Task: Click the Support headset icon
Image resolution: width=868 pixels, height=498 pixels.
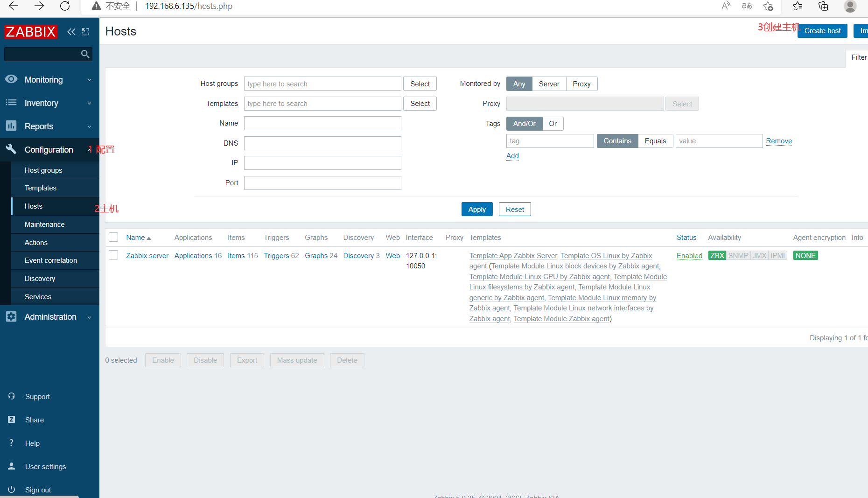Action: point(12,396)
